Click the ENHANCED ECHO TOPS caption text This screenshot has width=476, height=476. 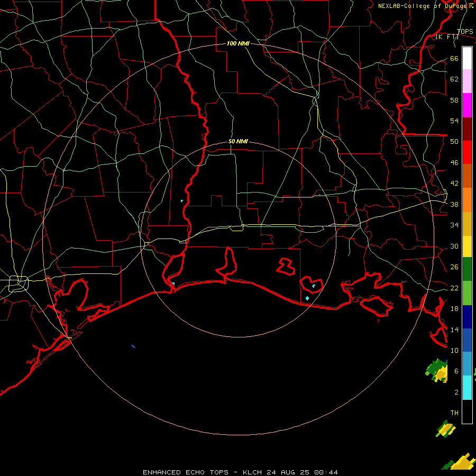[186, 472]
